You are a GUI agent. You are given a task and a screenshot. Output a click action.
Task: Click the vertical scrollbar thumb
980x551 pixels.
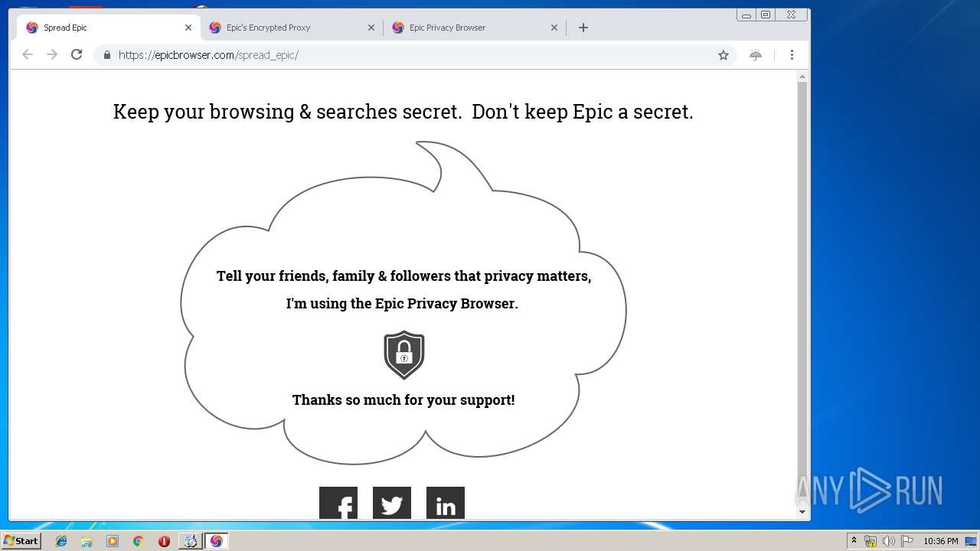[802, 291]
